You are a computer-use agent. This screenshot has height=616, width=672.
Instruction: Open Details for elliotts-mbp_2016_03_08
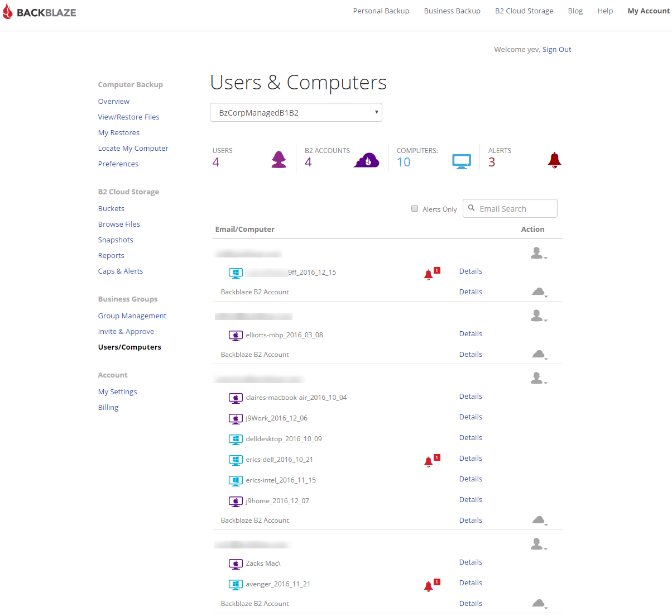click(471, 334)
